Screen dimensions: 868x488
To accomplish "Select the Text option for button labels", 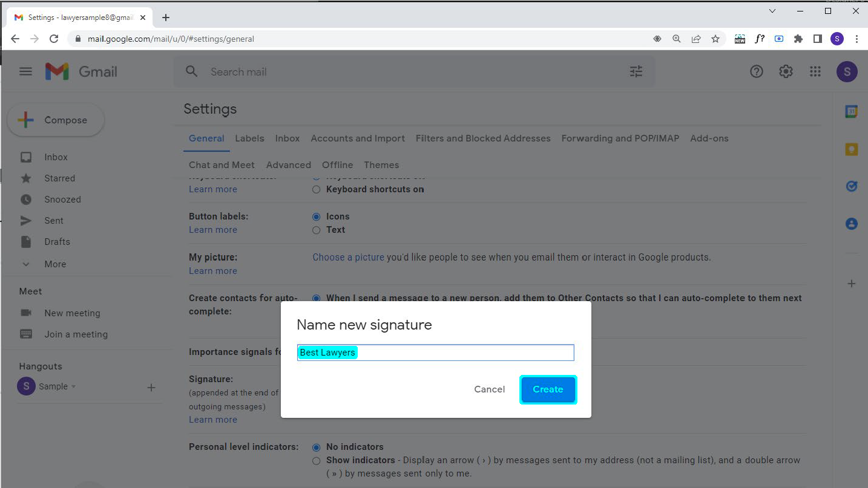I will (316, 230).
